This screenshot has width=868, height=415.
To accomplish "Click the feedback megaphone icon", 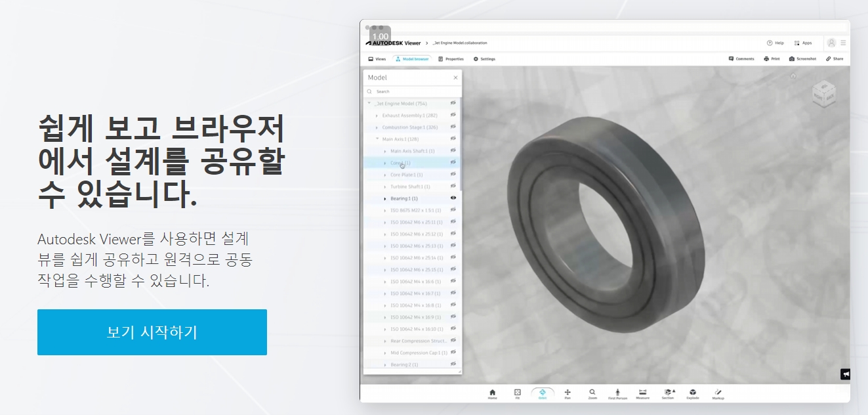I will [846, 374].
